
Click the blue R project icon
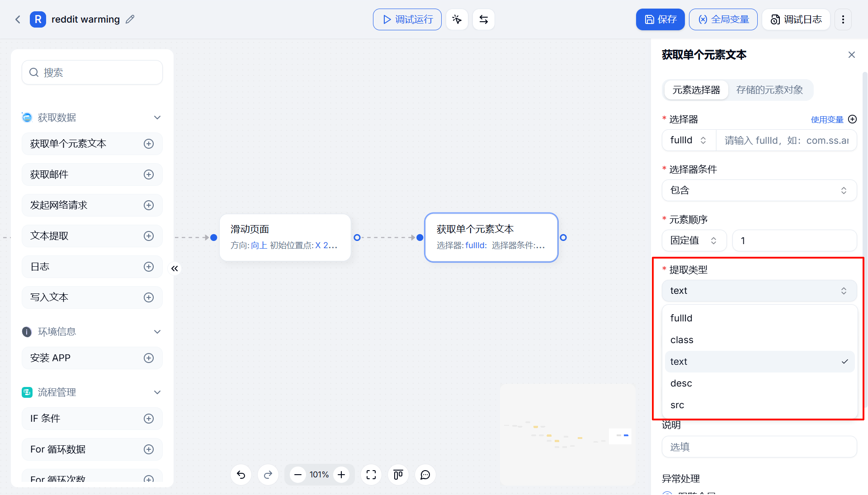[38, 19]
